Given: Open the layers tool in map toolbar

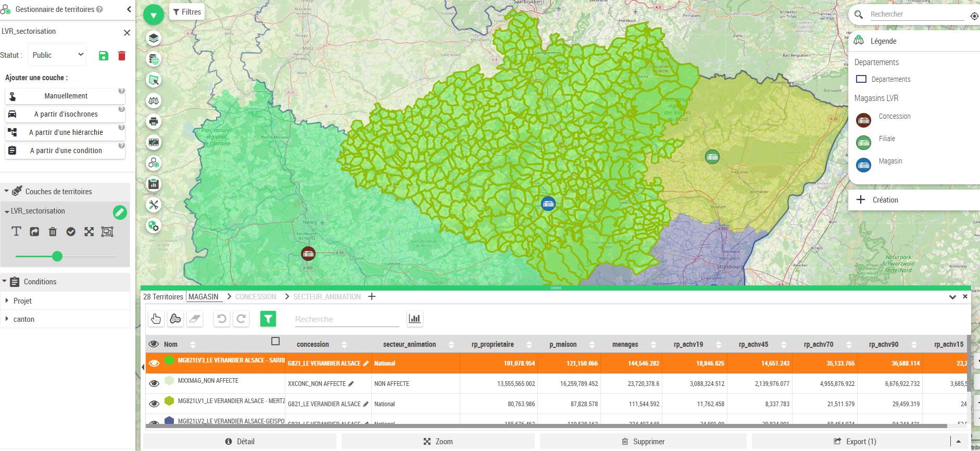Looking at the screenshot, I should click(154, 38).
